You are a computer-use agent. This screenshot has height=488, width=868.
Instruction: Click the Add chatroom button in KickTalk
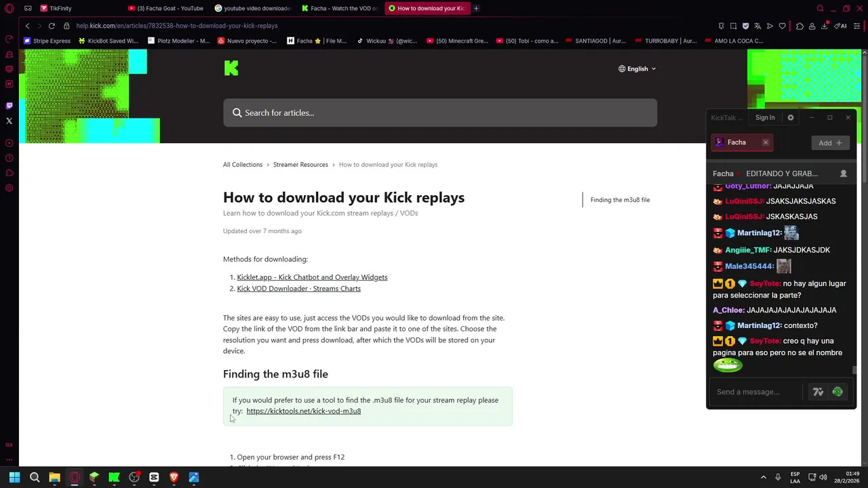click(830, 143)
